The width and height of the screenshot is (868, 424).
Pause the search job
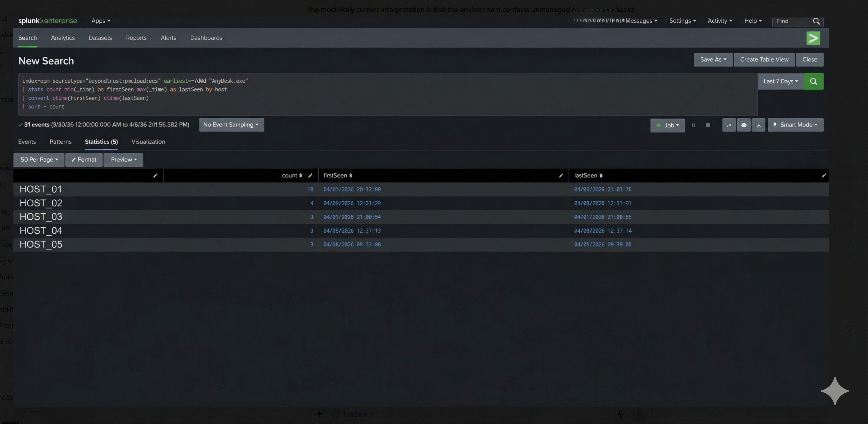point(693,125)
